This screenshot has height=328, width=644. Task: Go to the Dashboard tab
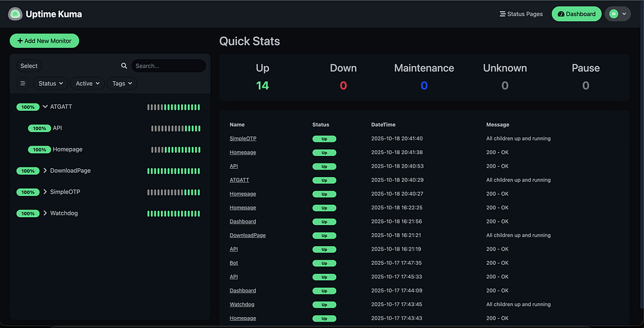pos(576,14)
